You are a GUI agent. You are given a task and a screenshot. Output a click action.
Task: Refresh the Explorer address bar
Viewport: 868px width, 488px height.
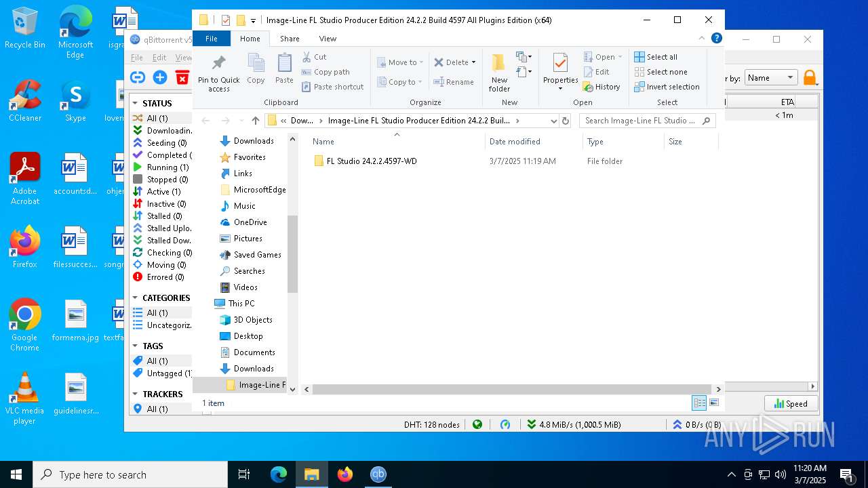566,121
